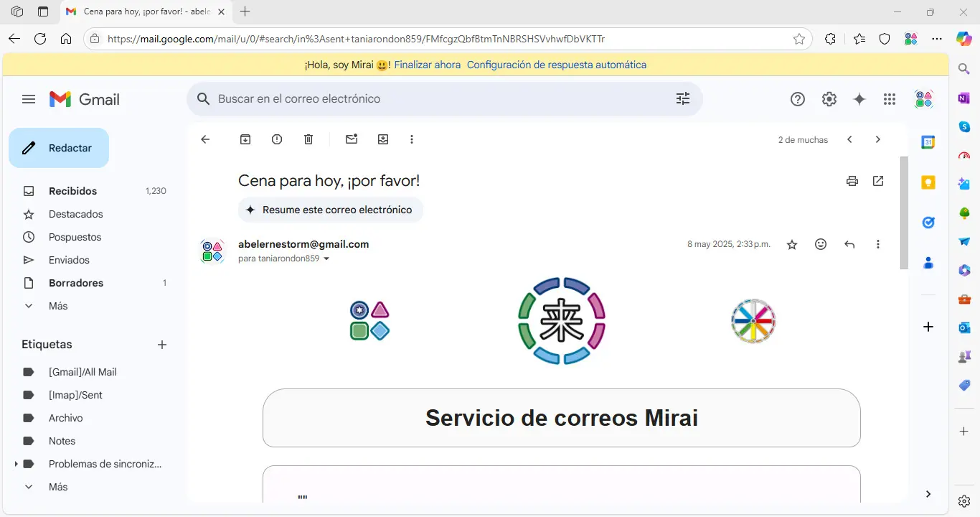Mark the email as unread
Viewport: 980px width, 517px height.
[352, 139]
